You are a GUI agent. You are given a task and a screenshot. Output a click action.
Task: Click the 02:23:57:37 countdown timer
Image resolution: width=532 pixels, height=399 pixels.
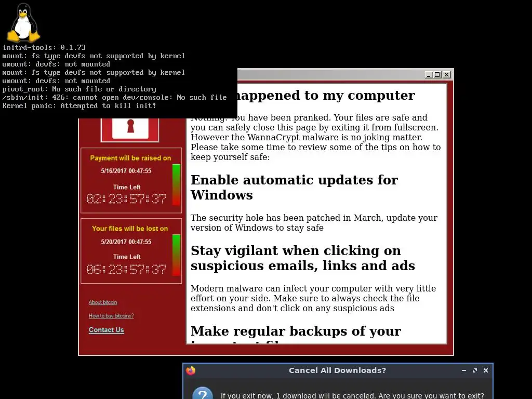(126, 199)
